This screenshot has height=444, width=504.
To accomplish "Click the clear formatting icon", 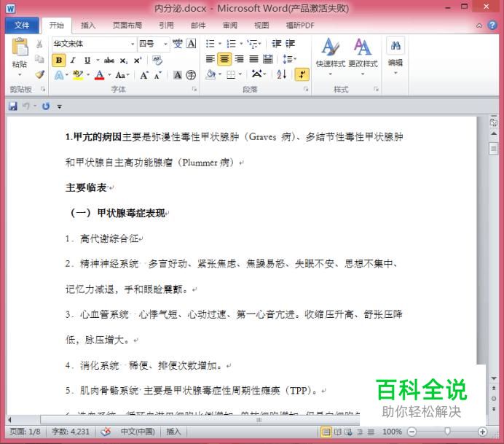I will (157, 60).
